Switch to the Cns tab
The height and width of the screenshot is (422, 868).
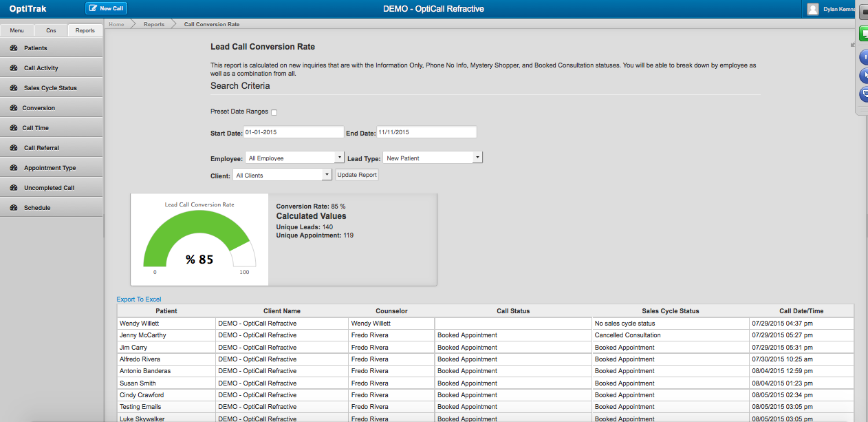point(51,31)
